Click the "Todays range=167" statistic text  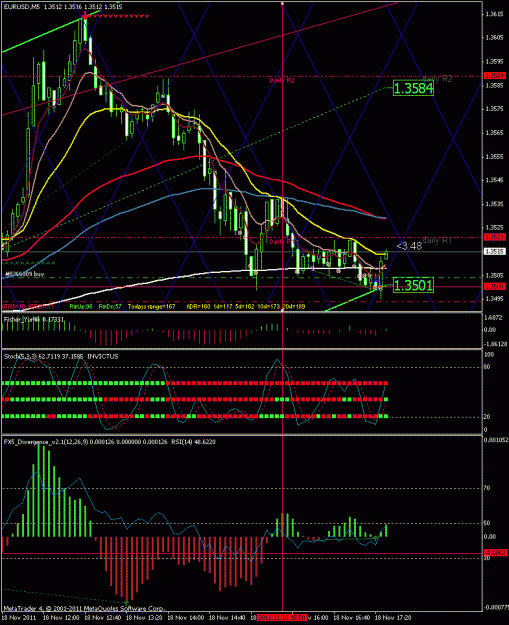(153, 307)
